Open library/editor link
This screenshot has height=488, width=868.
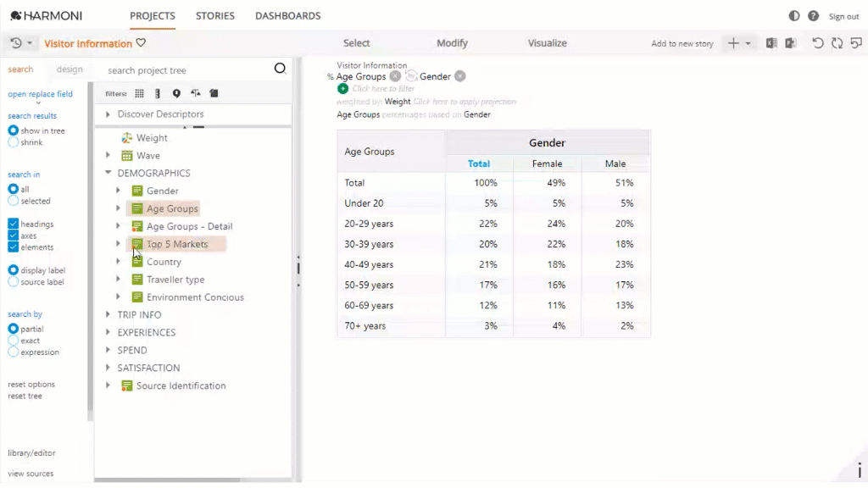point(31,452)
